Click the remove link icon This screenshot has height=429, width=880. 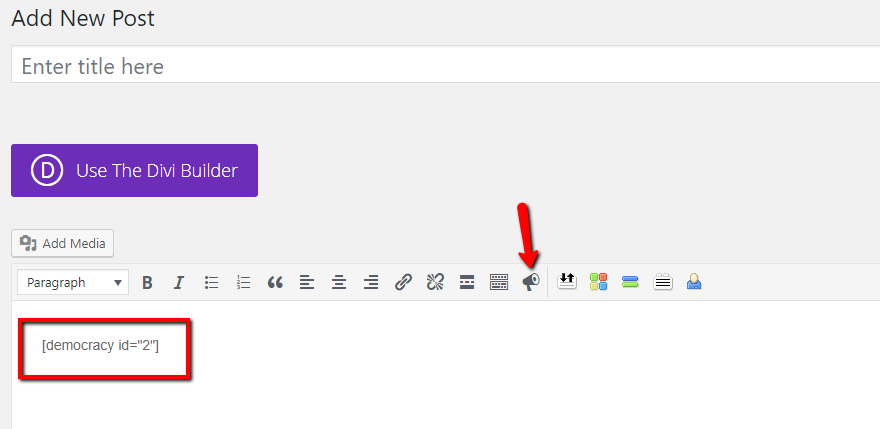point(435,282)
